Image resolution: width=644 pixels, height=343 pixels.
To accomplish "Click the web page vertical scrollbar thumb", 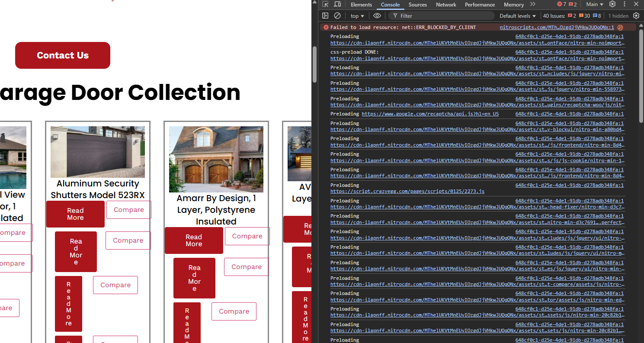I will point(315,64).
